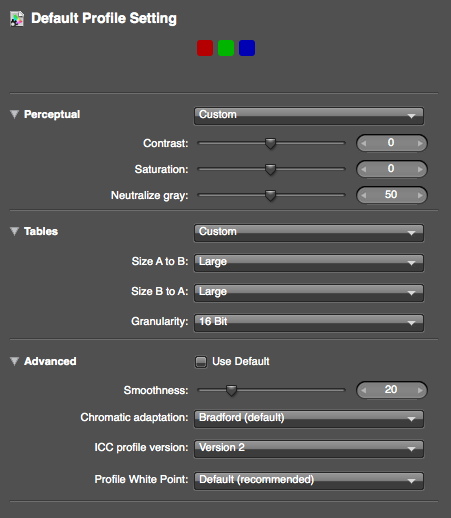The height and width of the screenshot is (518, 451).
Task: Click the profile document icon beside title
Action: [17, 19]
